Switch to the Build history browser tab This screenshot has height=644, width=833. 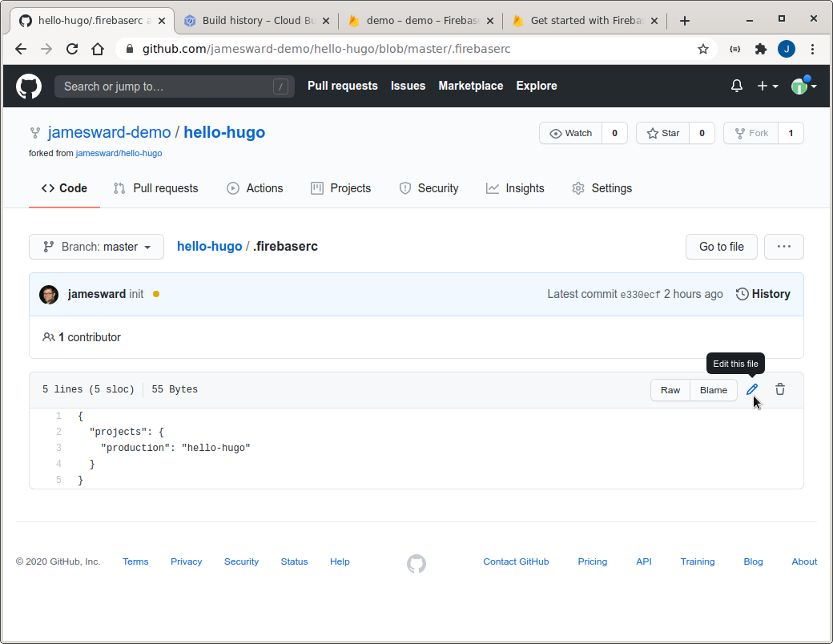(x=255, y=21)
